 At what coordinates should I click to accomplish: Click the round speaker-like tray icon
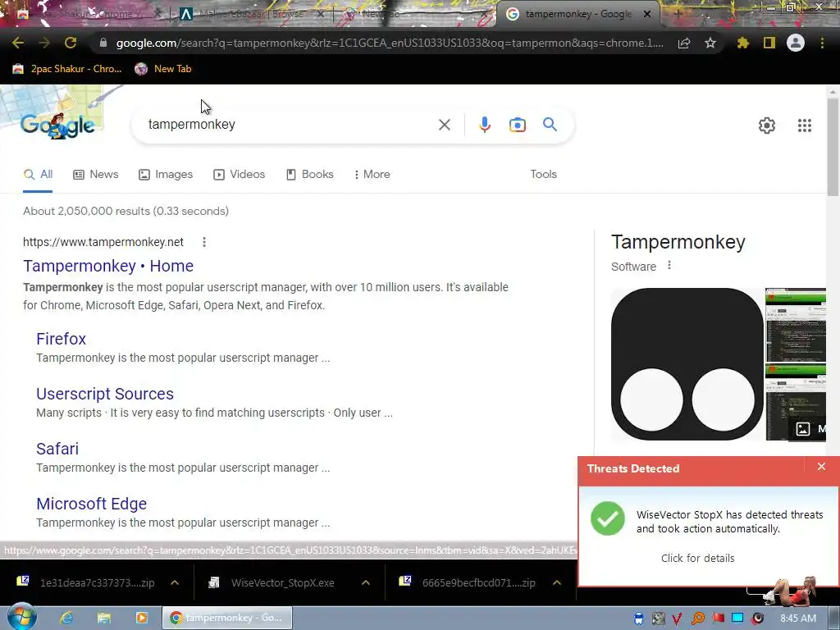pyautogui.click(x=757, y=619)
